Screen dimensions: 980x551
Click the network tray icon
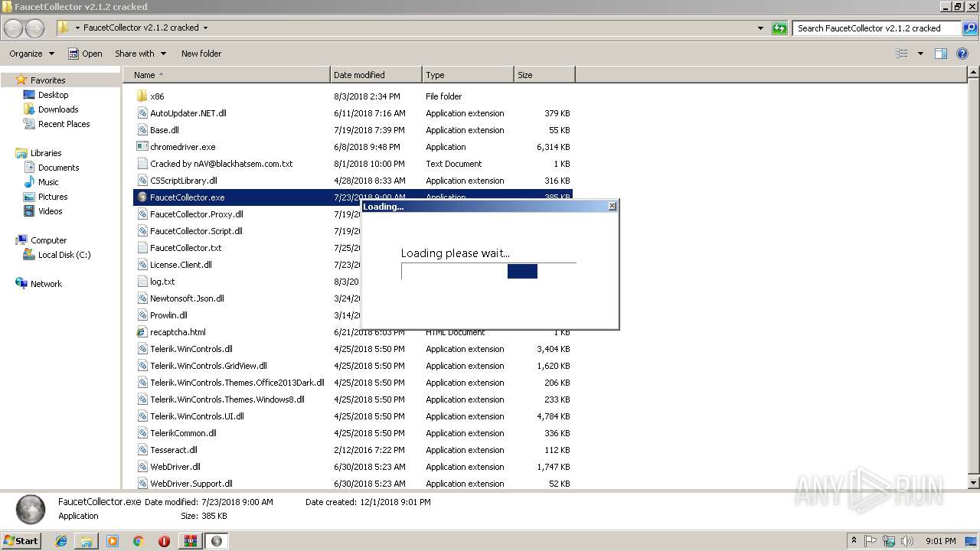pos(888,541)
